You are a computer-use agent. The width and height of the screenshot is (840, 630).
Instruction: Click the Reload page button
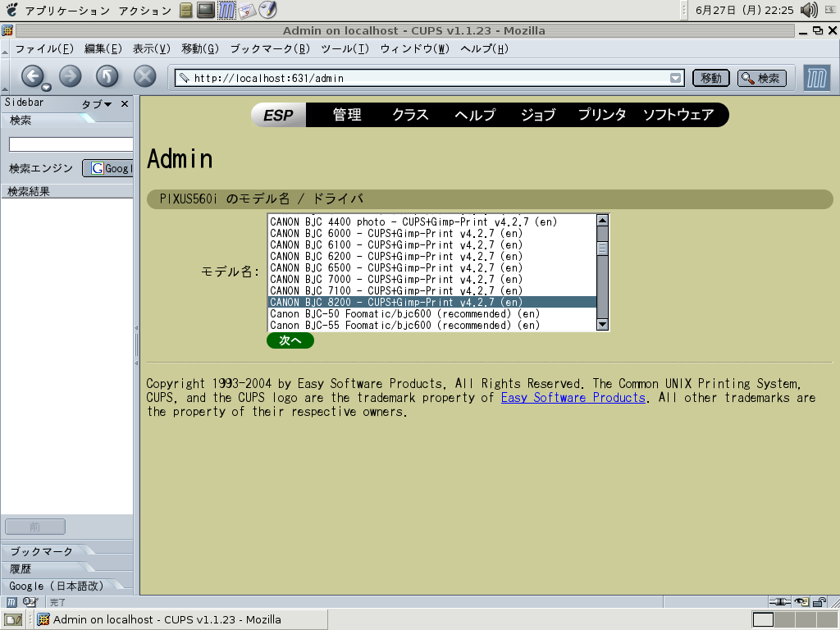coord(107,76)
